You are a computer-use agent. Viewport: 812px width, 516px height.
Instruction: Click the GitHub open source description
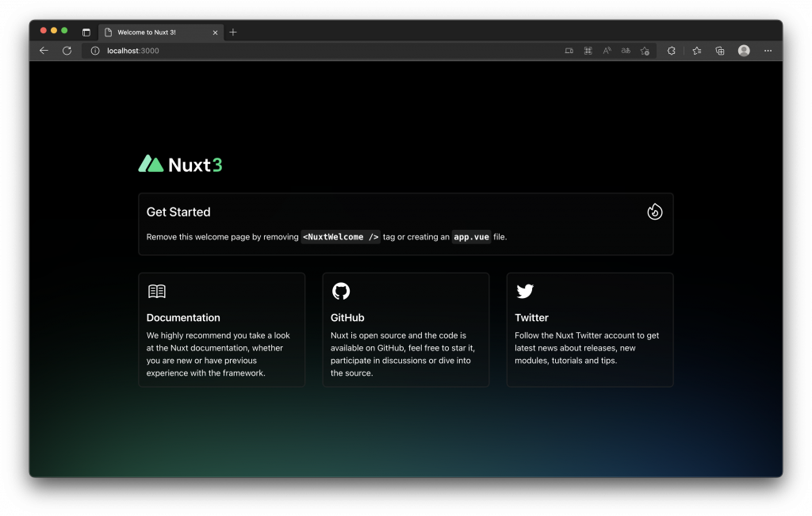tap(403, 354)
